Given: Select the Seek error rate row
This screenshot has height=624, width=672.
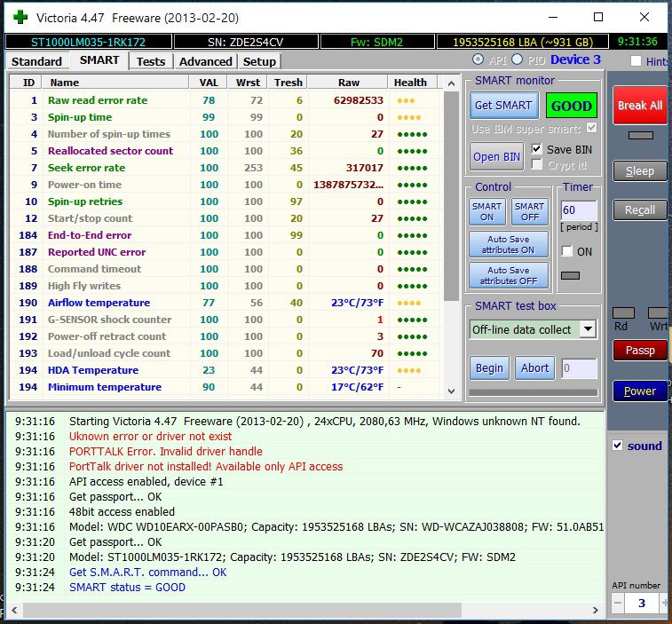Looking at the screenshot, I should pos(226,168).
